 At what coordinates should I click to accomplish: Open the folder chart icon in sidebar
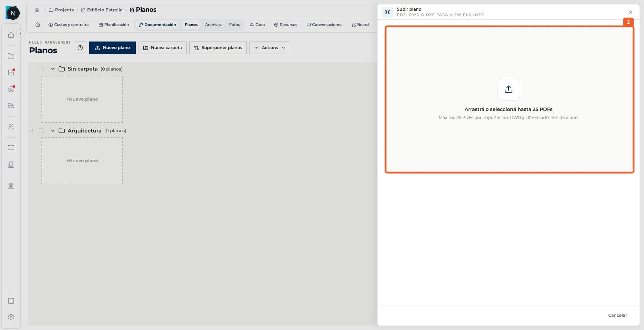click(x=11, y=56)
